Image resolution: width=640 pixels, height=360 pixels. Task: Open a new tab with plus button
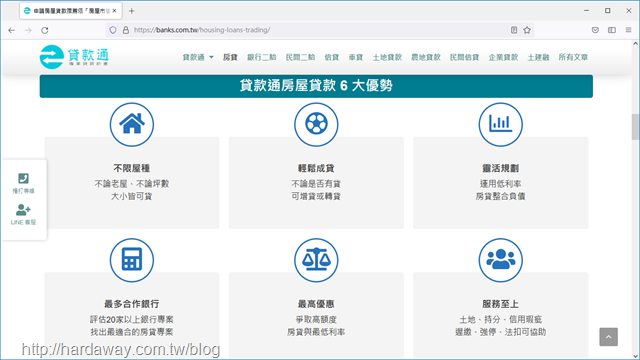click(131, 11)
